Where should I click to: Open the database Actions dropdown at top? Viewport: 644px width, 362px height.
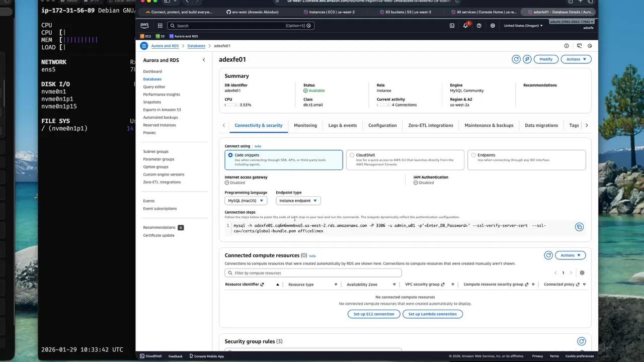pyautogui.click(x=576, y=59)
